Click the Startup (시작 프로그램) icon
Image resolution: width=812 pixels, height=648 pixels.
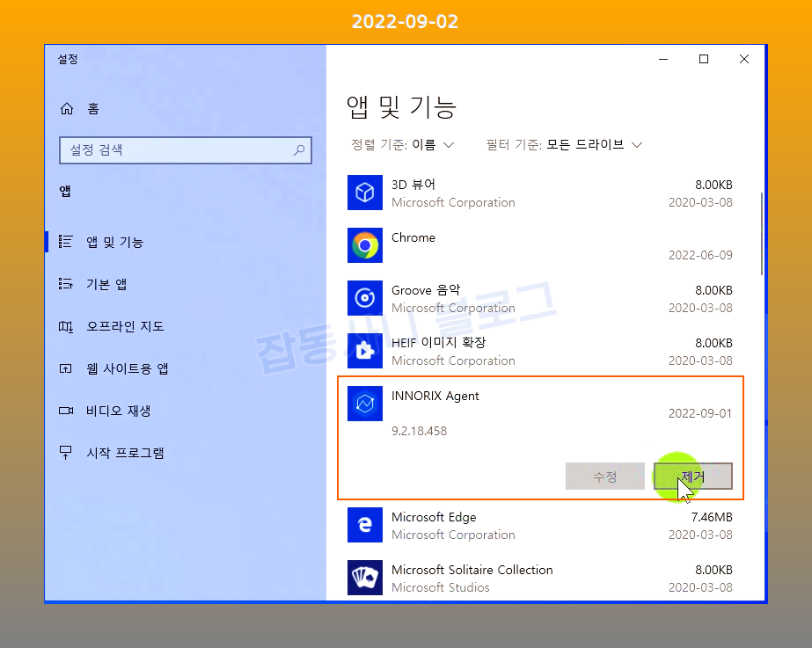tap(66, 452)
